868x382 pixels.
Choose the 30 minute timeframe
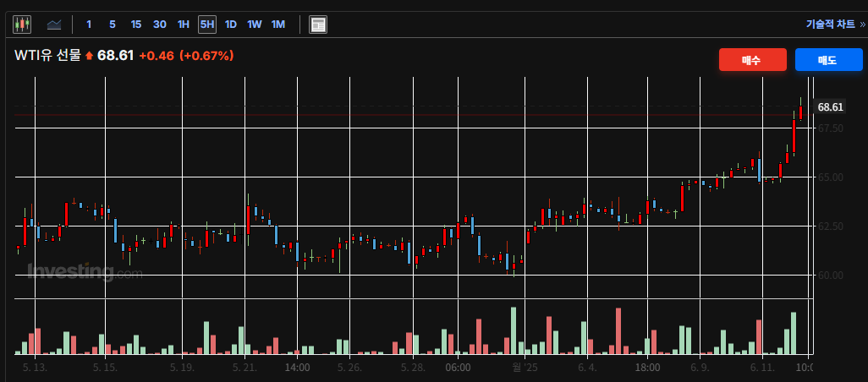click(x=160, y=25)
